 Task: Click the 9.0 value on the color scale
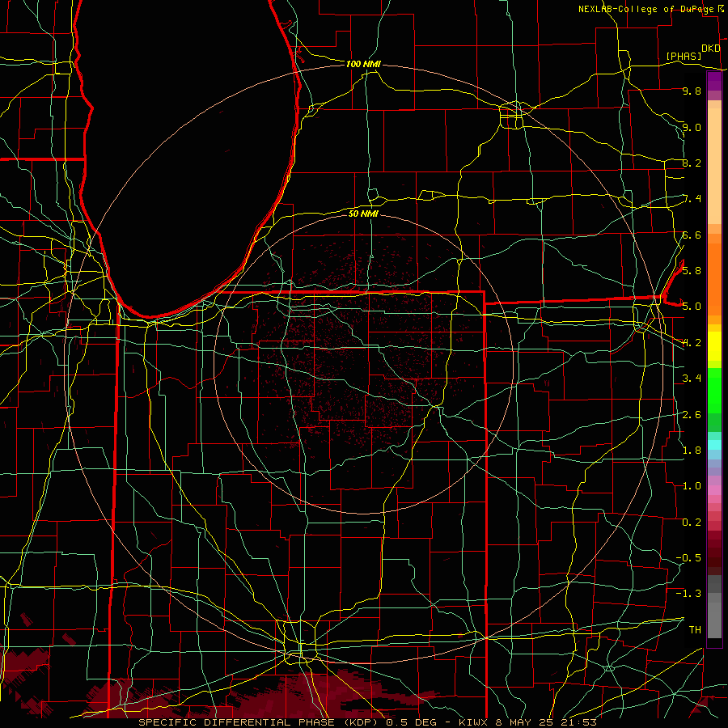692,127
